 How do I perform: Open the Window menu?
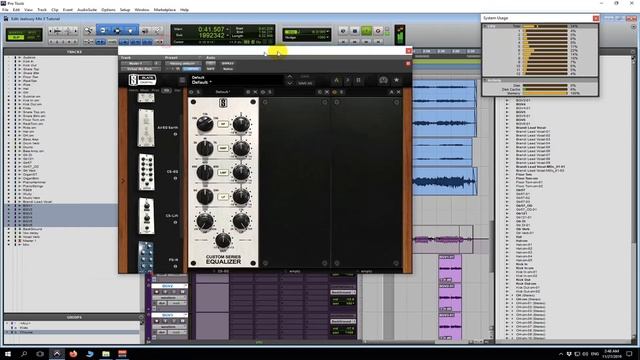[142, 9]
